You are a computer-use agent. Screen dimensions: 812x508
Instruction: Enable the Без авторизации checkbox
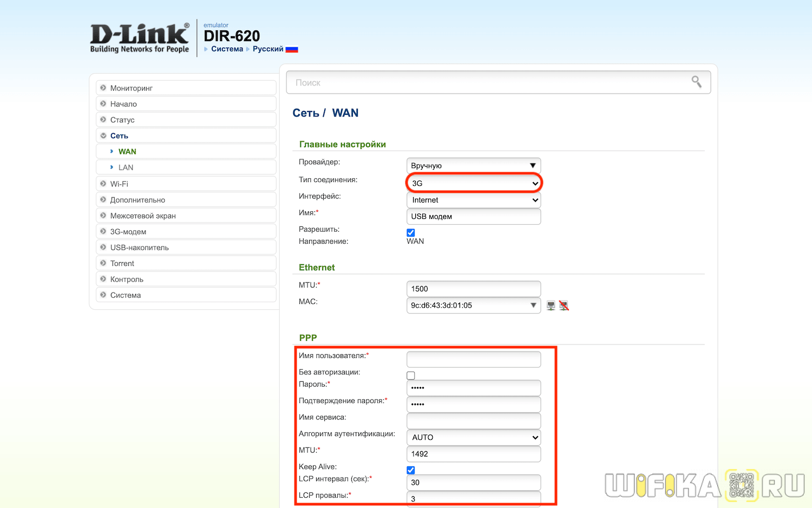click(x=411, y=375)
